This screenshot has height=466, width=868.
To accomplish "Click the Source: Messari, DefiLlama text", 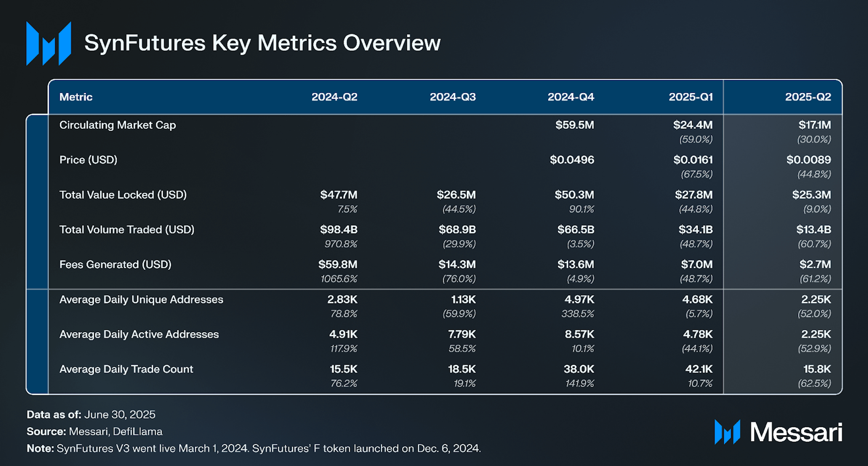I will point(94,432).
